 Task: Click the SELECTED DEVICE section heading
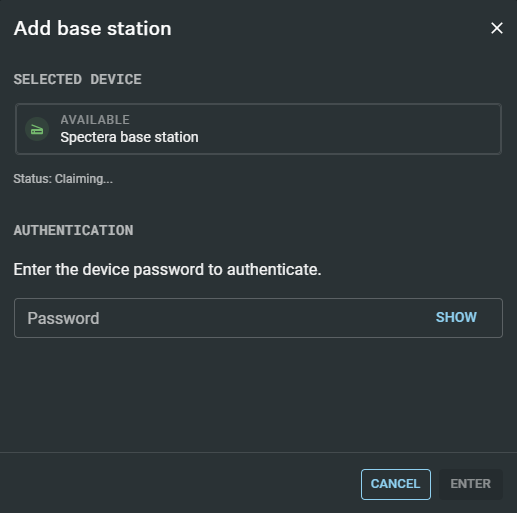(x=78, y=79)
